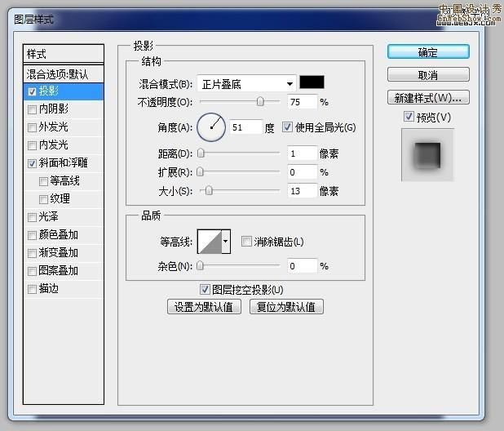The height and width of the screenshot is (431, 504).
Task: Click 新建样式(W)... new style button
Action: click(x=428, y=97)
